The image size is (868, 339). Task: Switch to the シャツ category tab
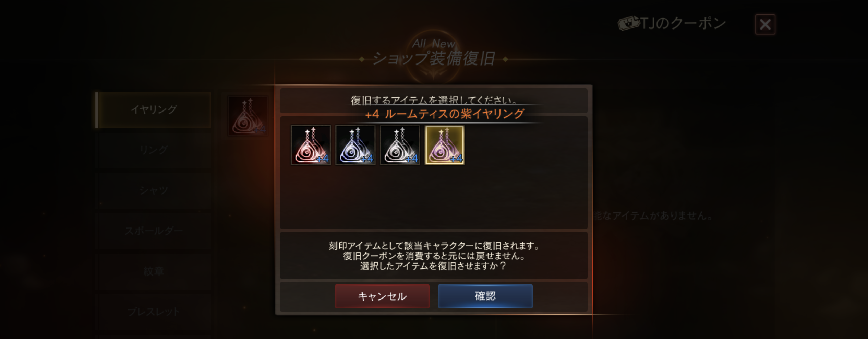(153, 190)
